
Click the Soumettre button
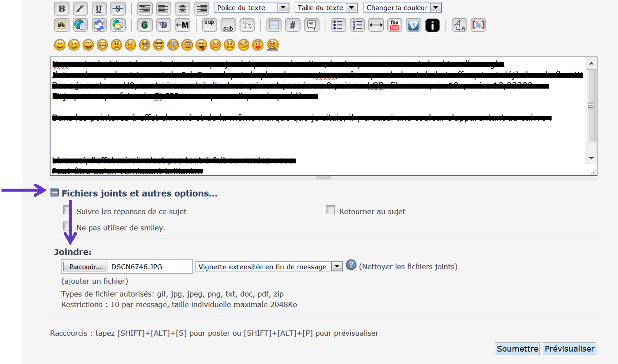click(517, 349)
